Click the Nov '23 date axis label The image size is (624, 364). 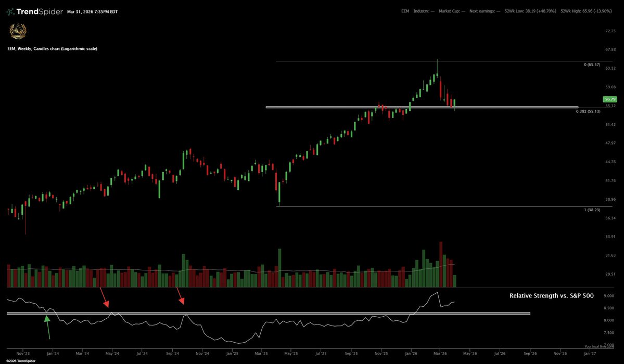click(x=23, y=353)
